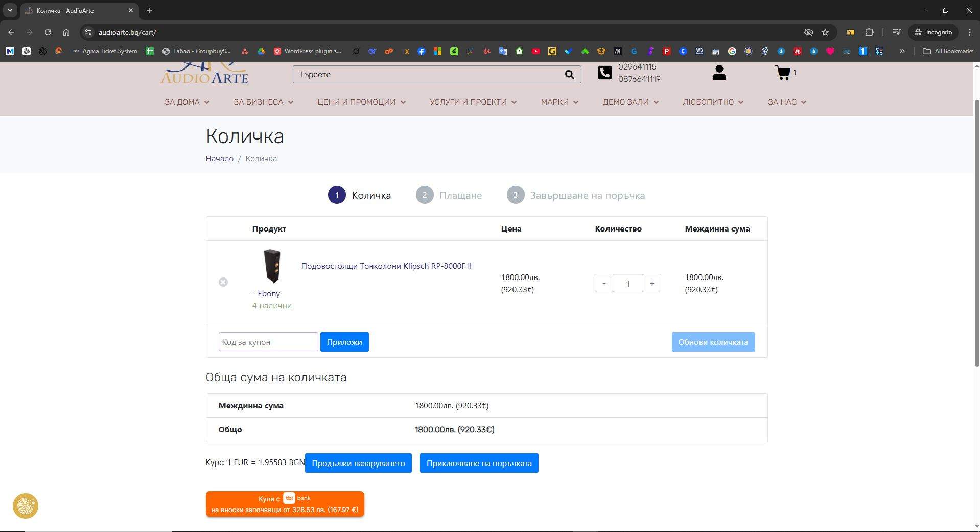980x532 pixels.
Task: Open the Klipsch RP-8000F II product link
Action: tap(386, 266)
